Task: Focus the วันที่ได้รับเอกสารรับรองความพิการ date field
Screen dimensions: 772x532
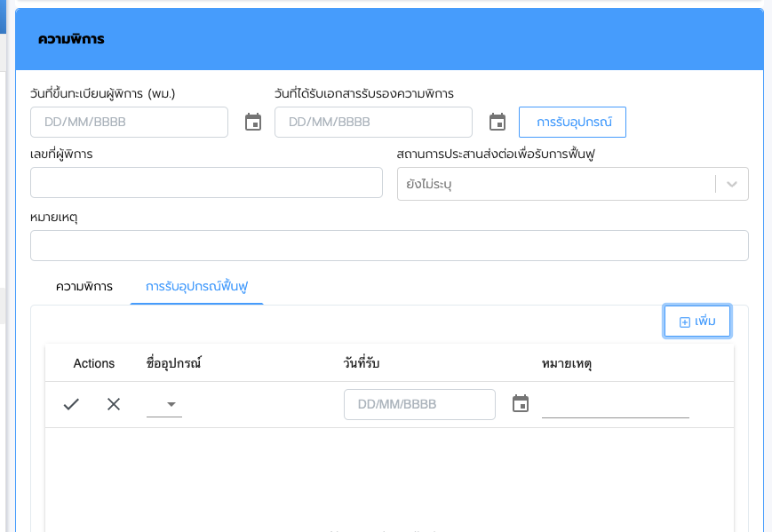Action: click(373, 123)
